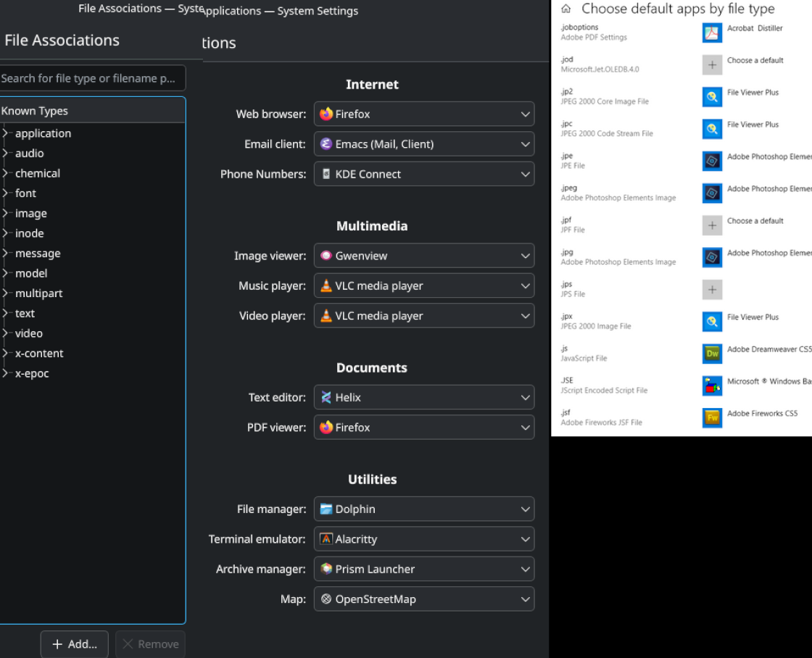Click Photoshop Elements icon for .jpeg

(712, 193)
